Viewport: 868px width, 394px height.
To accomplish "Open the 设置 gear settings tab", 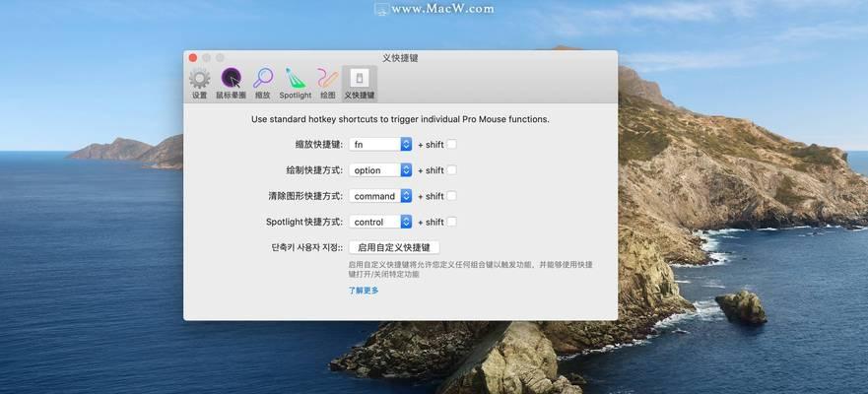I will pos(199,84).
